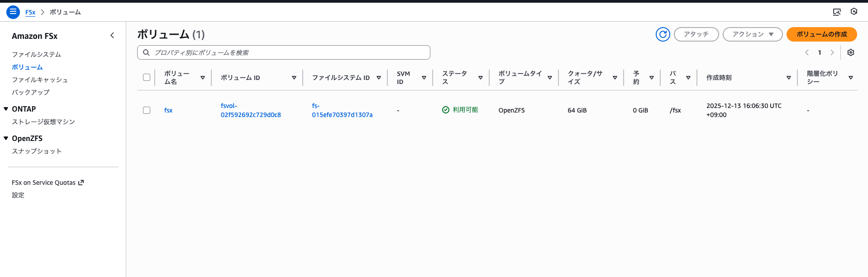Sort by 作成時刻 column arrow
The width and height of the screenshot is (868, 277).
point(789,78)
